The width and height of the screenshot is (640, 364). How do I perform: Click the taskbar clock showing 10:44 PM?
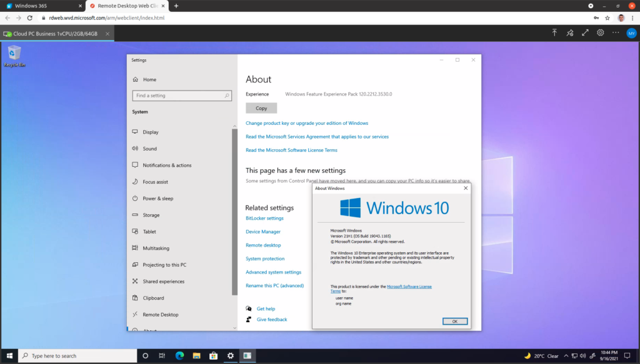(x=609, y=355)
